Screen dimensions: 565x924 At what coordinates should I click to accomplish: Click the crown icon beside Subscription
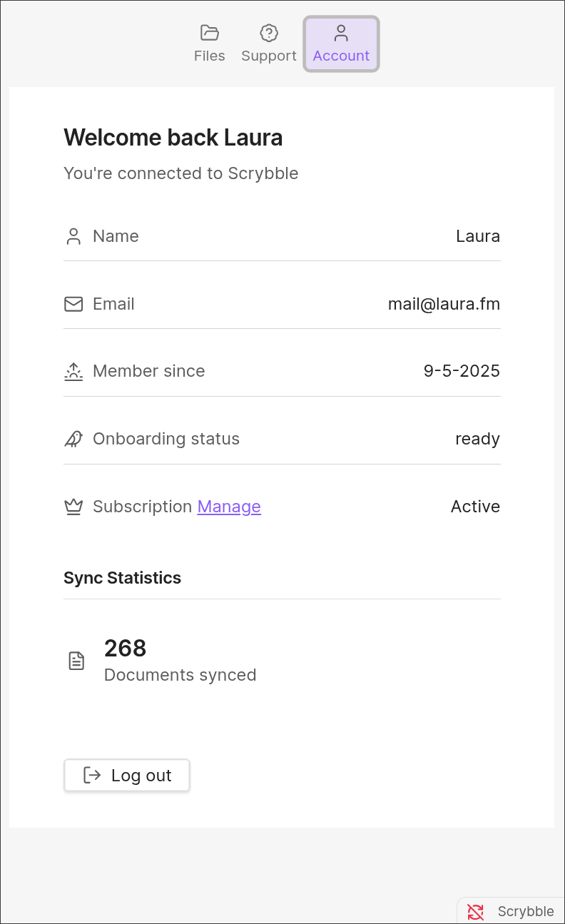73,507
